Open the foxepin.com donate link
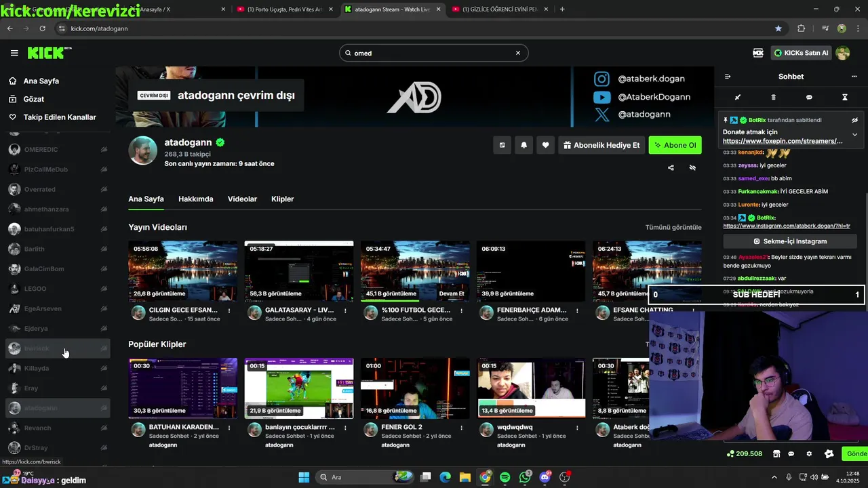 coord(783,141)
